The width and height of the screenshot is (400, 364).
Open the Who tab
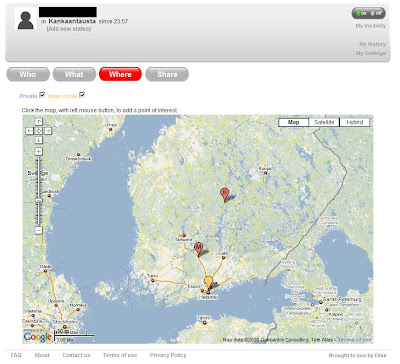tap(28, 74)
